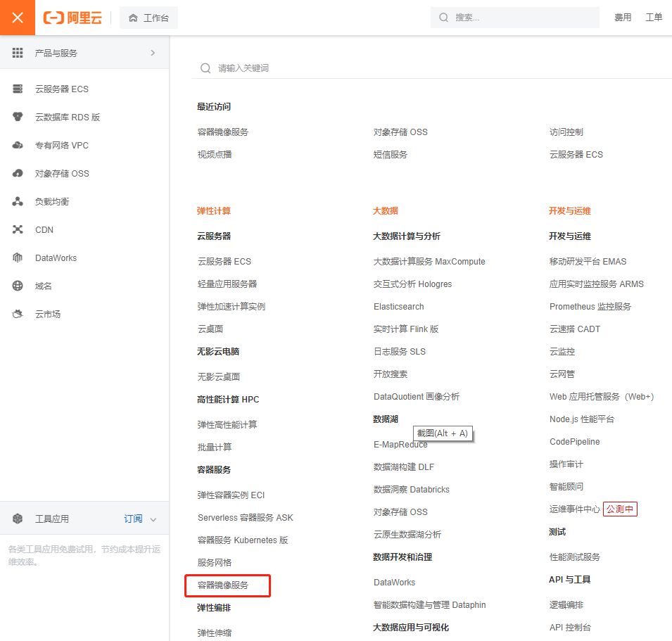
Task: Select 实时计算 Flink 版
Action: pos(406,329)
